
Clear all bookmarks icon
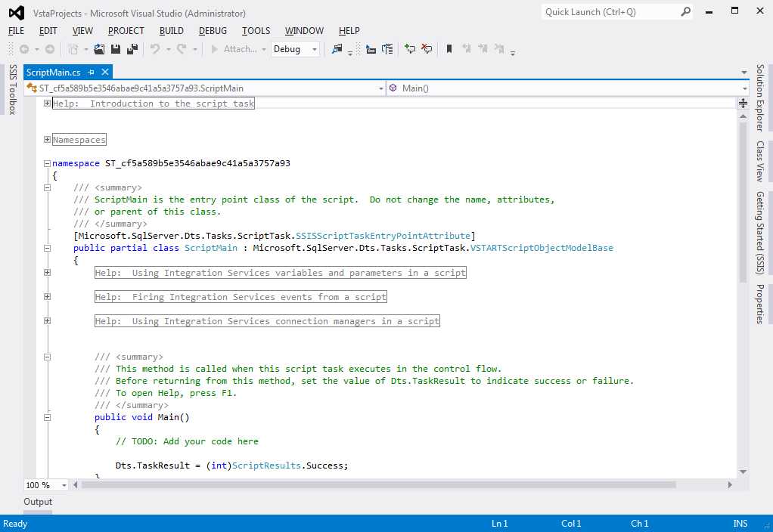pyautogui.click(x=499, y=49)
